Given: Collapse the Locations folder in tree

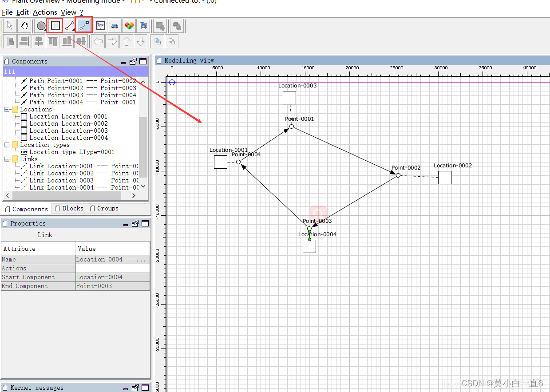Looking at the screenshot, I should pyautogui.click(x=8, y=109).
